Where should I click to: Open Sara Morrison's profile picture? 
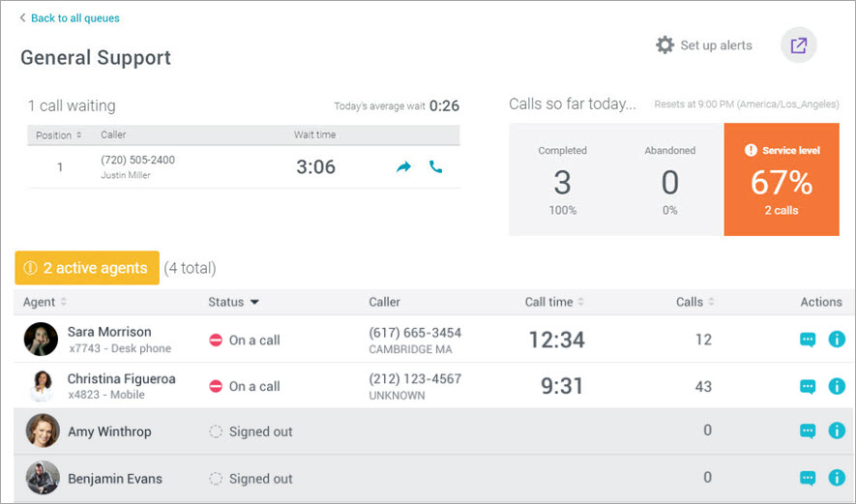pyautogui.click(x=41, y=340)
